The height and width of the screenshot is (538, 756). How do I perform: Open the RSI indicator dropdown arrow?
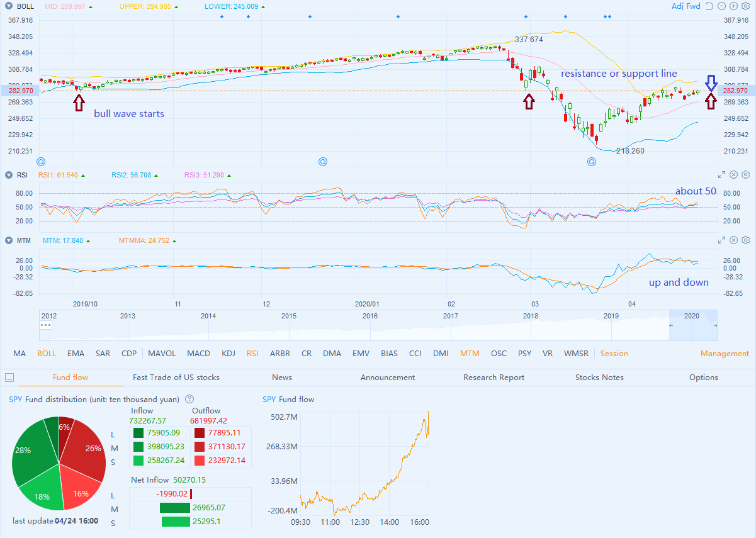pyautogui.click(x=9, y=174)
